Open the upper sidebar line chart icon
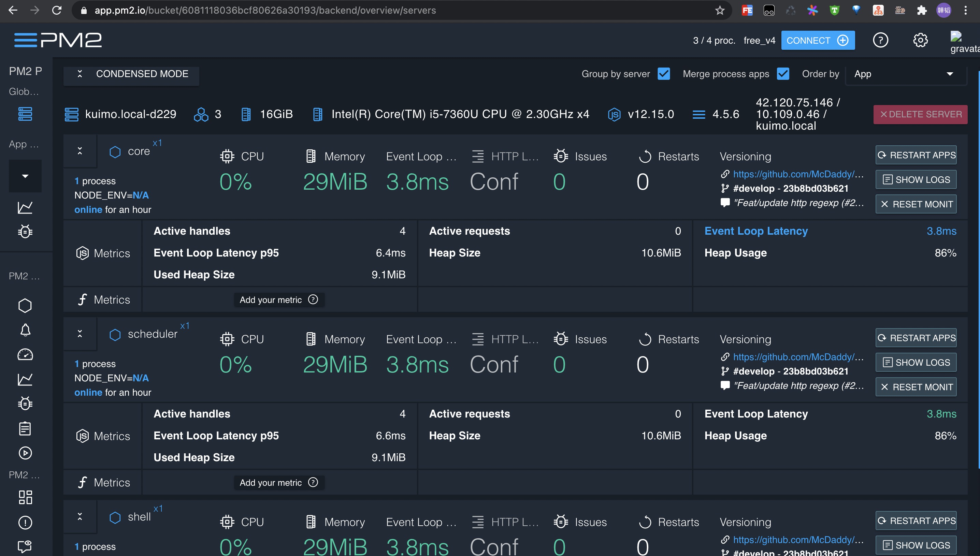980x556 pixels. pyautogui.click(x=25, y=207)
